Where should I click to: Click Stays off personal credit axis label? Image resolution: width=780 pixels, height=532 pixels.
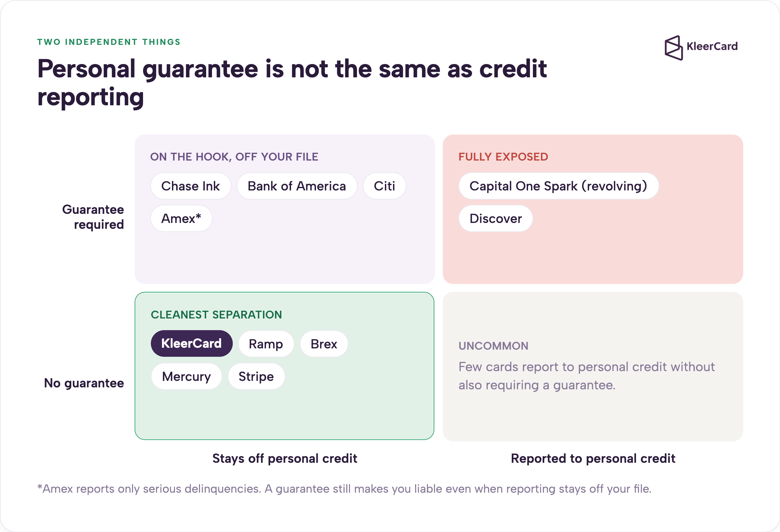coord(284,459)
